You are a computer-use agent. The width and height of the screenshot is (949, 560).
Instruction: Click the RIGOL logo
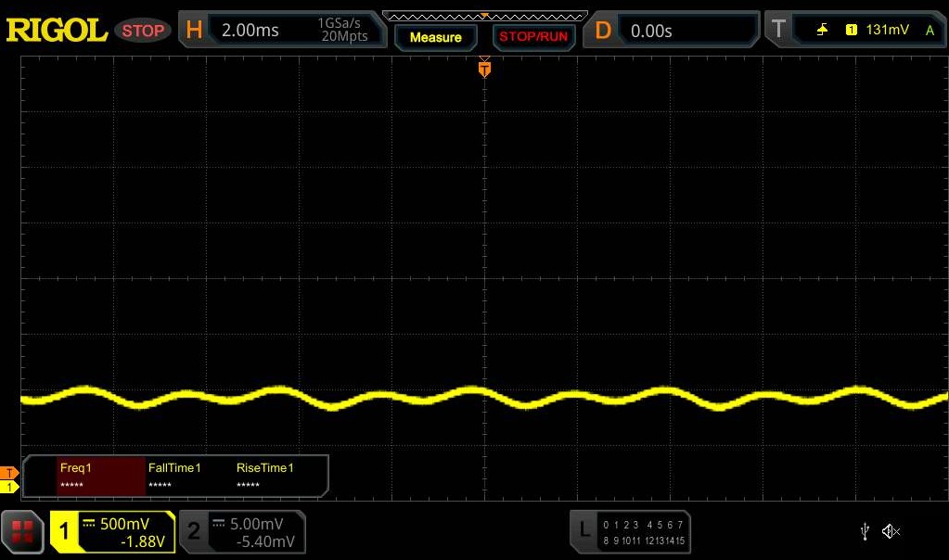(57, 31)
